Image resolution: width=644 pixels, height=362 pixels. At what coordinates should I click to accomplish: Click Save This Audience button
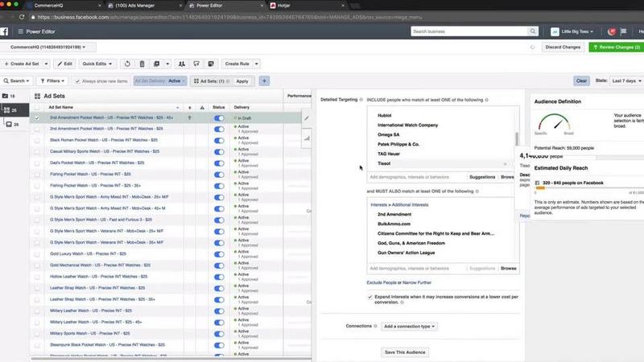pos(405,352)
